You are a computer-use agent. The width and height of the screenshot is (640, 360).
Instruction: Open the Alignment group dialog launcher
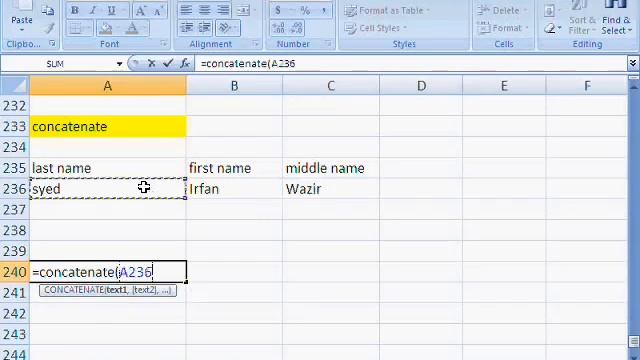pyautogui.click(x=256, y=43)
